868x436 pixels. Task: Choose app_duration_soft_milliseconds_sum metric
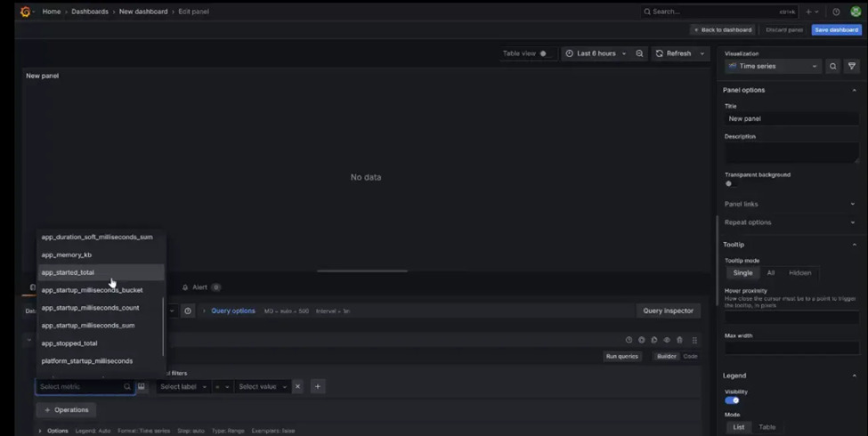[x=101, y=237]
